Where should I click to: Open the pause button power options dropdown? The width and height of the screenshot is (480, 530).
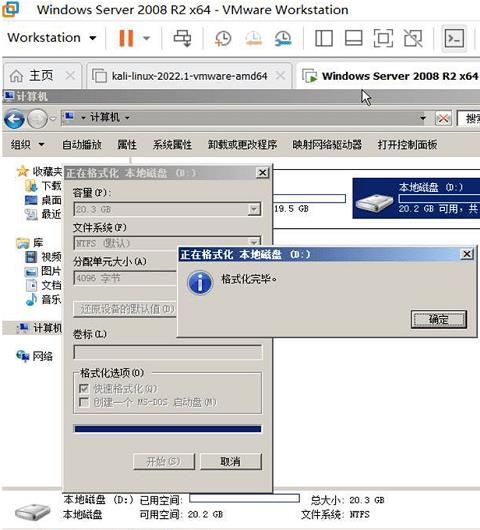coord(146,38)
